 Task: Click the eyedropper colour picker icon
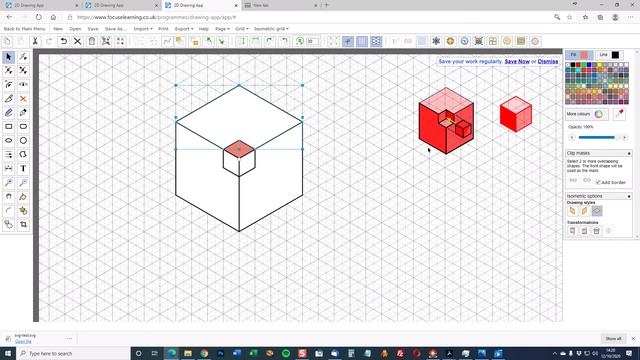click(x=620, y=114)
